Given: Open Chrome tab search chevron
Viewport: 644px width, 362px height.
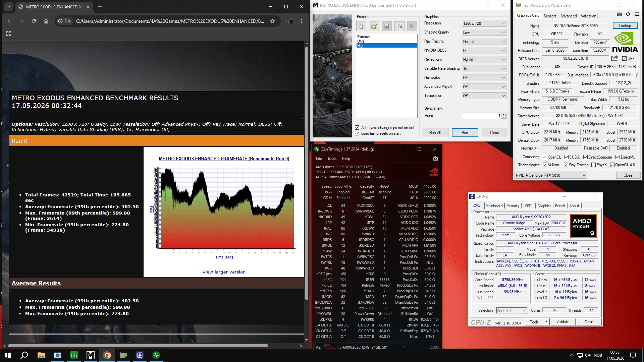Looking at the screenshot, I should (x=9, y=6).
